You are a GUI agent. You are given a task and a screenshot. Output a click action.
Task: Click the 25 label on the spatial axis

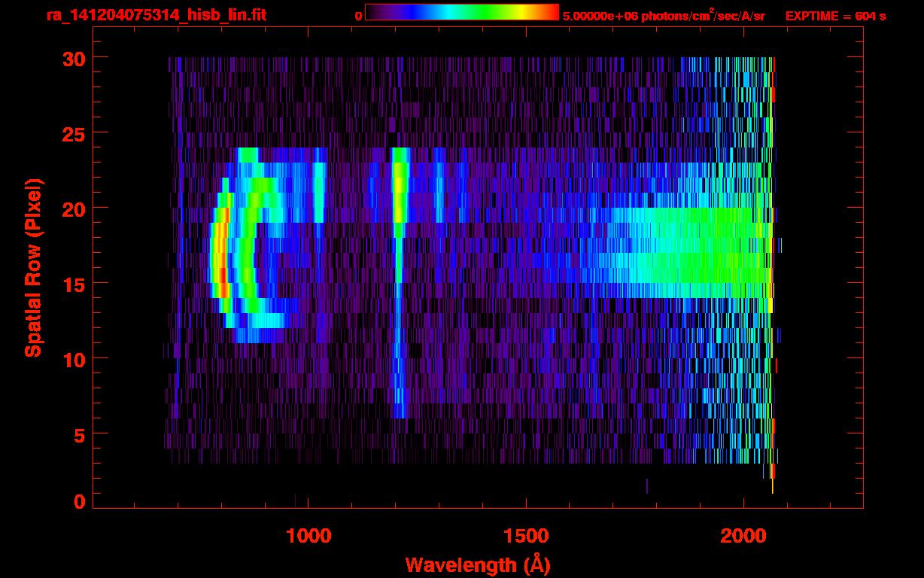pos(73,133)
